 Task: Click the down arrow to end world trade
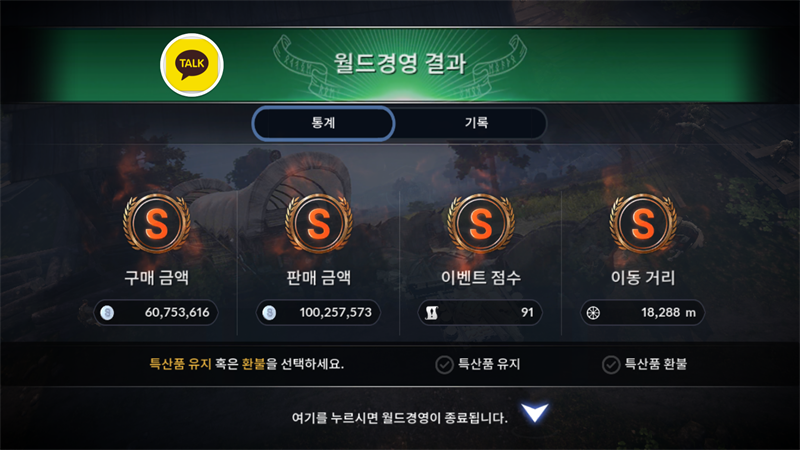tap(535, 412)
